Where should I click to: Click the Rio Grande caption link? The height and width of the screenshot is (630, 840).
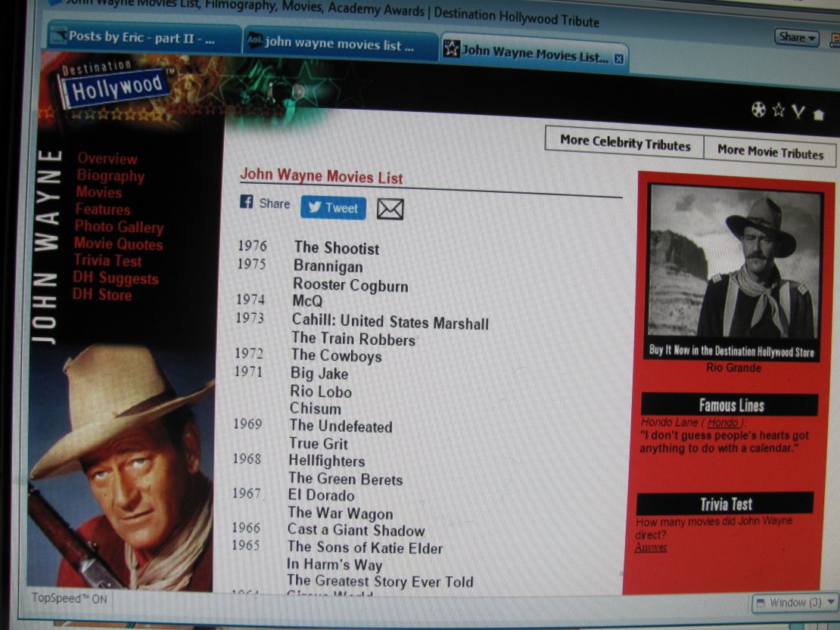click(x=733, y=368)
